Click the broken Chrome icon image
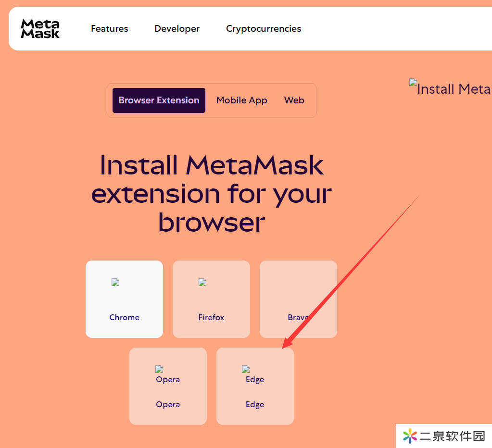Screen dimensions: 492x448 (x=115, y=283)
